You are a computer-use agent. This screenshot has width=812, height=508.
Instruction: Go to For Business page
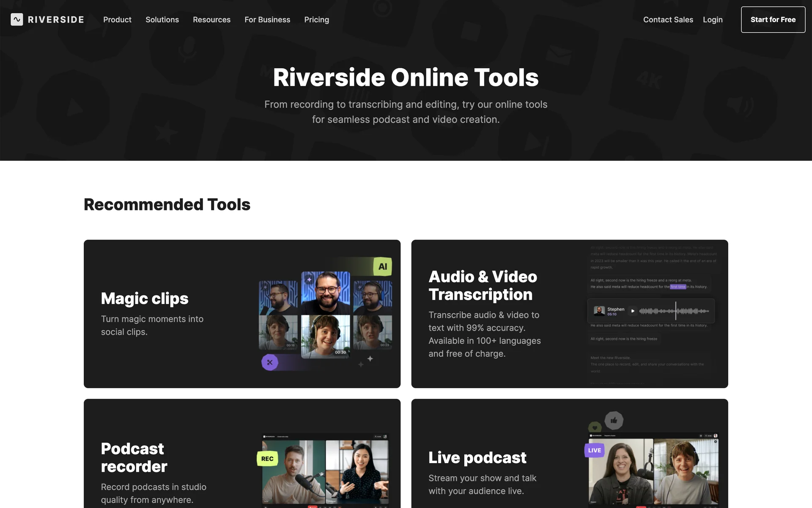[x=267, y=19]
